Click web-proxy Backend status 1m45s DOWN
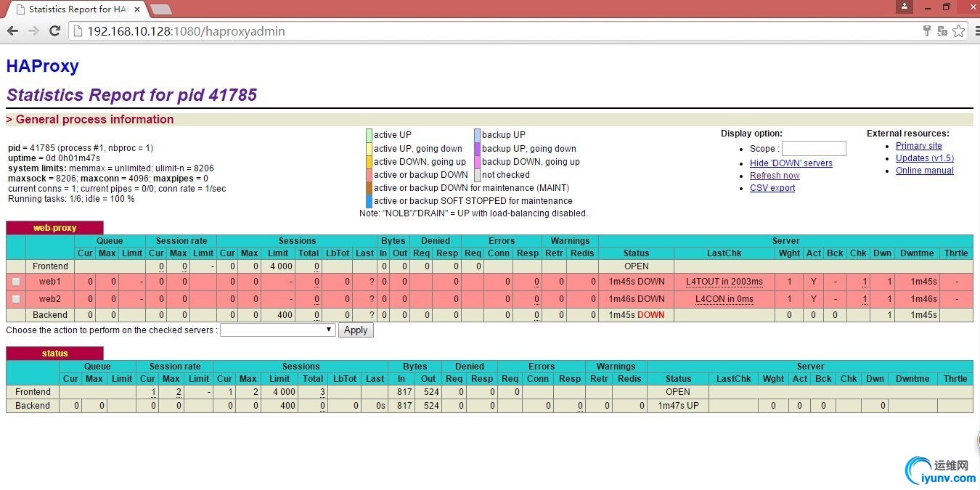This screenshot has height=490, width=980. (x=637, y=315)
